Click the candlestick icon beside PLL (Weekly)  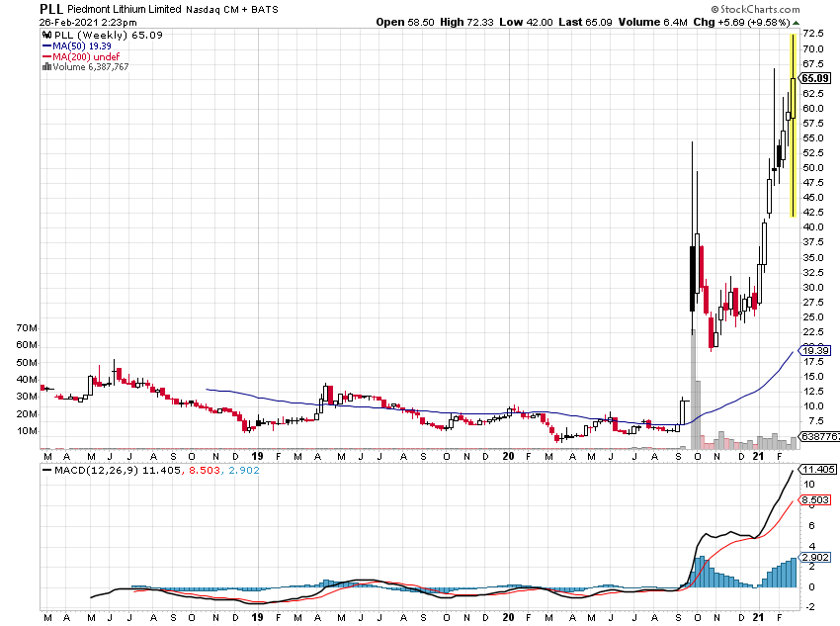point(47,35)
